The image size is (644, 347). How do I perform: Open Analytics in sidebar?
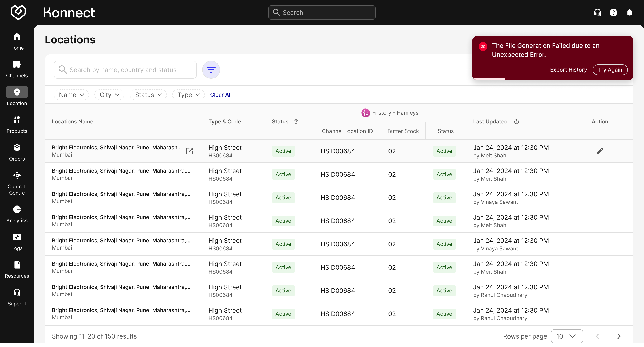17,214
